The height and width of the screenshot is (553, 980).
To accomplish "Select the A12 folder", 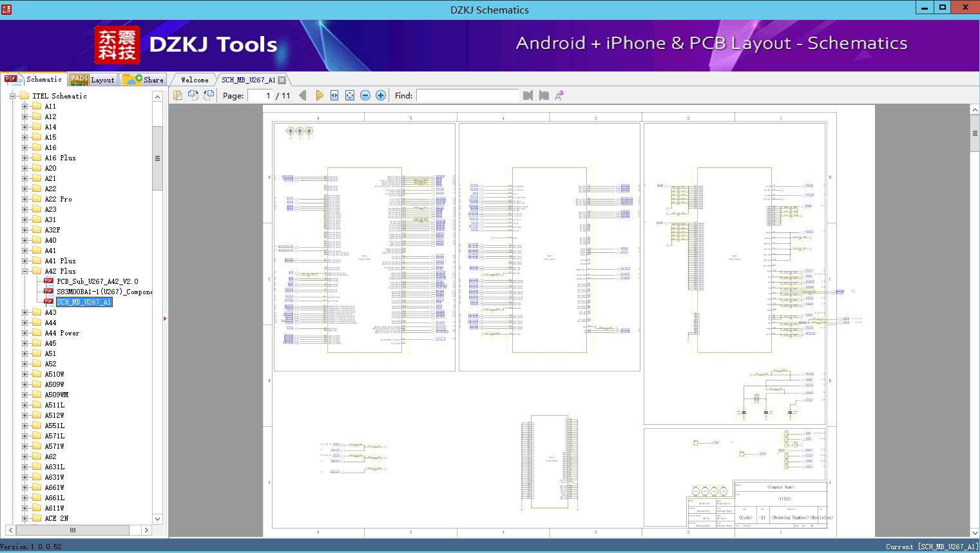I will tap(50, 117).
